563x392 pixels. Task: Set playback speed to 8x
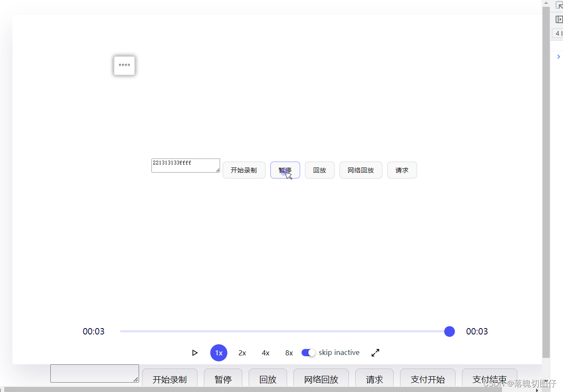coord(288,352)
